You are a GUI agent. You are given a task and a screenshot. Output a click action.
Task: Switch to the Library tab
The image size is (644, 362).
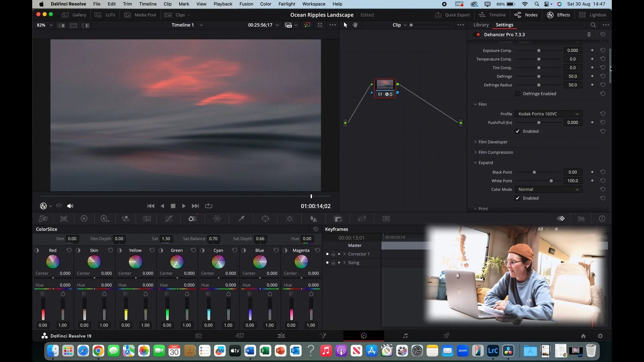481,25
